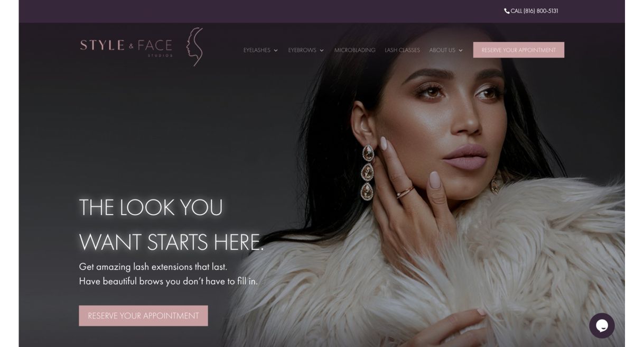Click the drop earring in the hero photo
The image size is (644, 347).
point(368,172)
